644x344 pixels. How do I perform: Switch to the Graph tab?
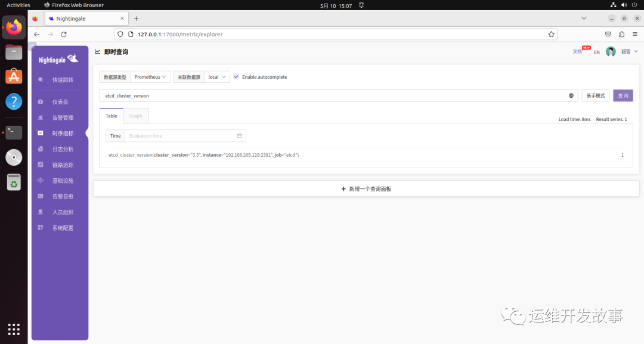pyautogui.click(x=136, y=116)
